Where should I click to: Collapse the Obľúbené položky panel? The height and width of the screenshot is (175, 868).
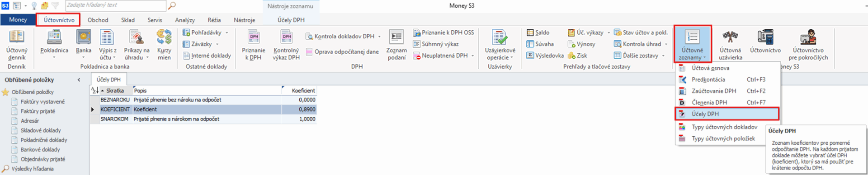pyautogui.click(x=79, y=80)
